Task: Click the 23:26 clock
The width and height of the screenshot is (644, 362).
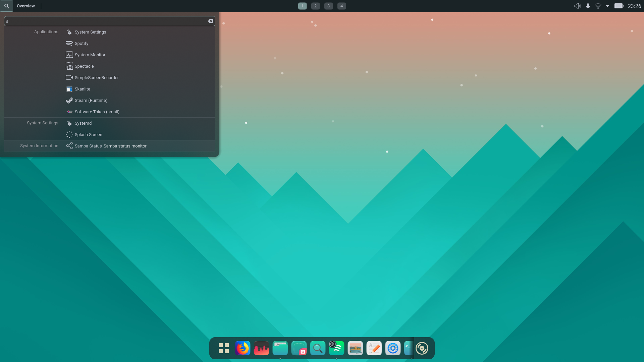Action: click(634, 6)
